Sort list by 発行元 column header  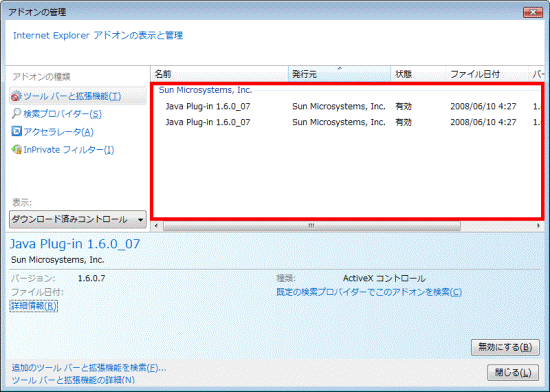(340, 74)
